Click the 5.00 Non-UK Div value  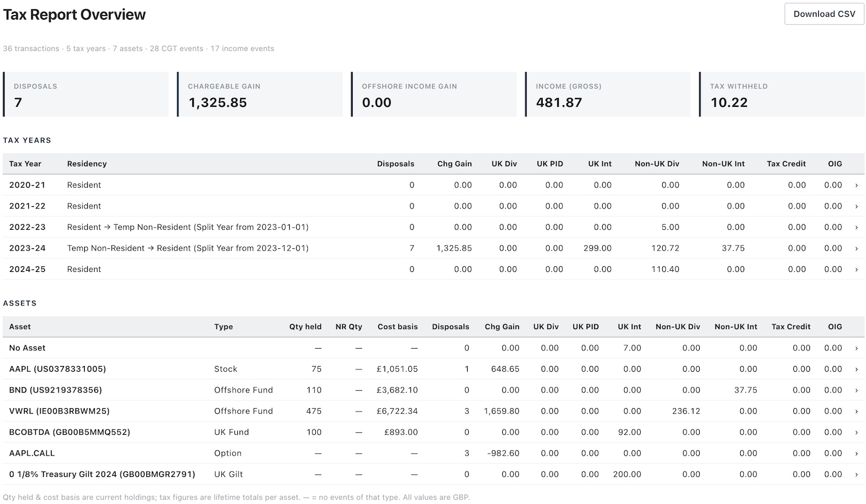[x=670, y=227]
